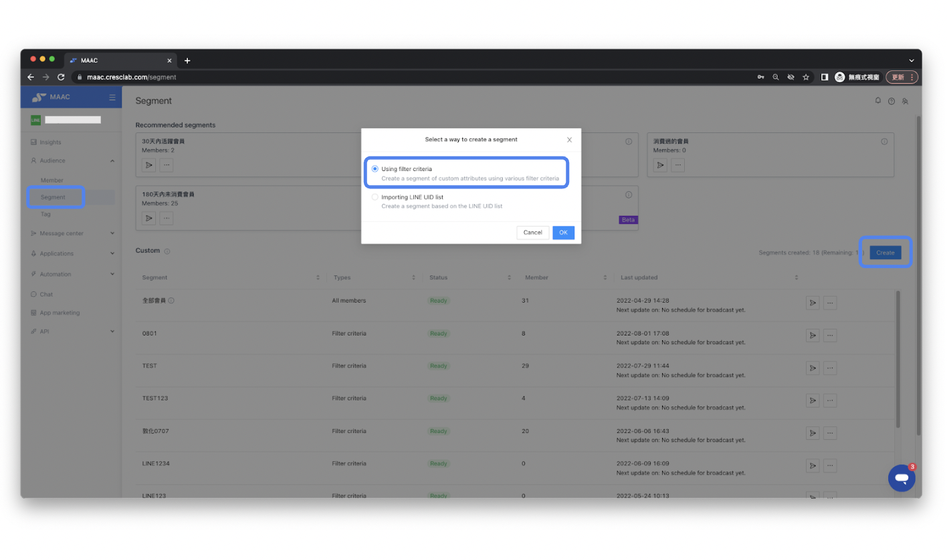This screenshot has height=560, width=947.
Task: Go to Member in the sidebar
Action: point(52,180)
